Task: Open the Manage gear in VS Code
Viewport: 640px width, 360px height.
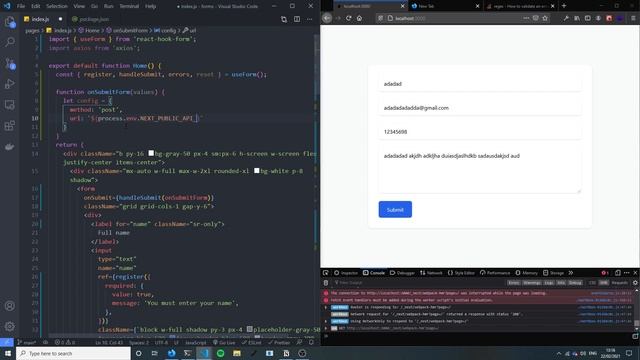Action: tap(10, 326)
